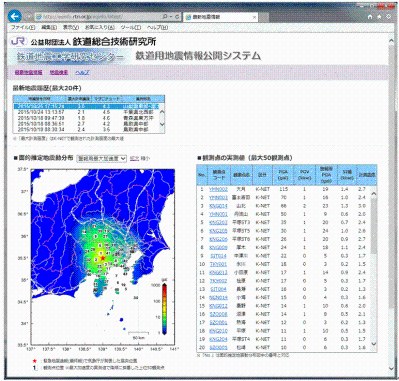
Task: Close the 最新地震情報 browser tab
Action: tap(254, 17)
